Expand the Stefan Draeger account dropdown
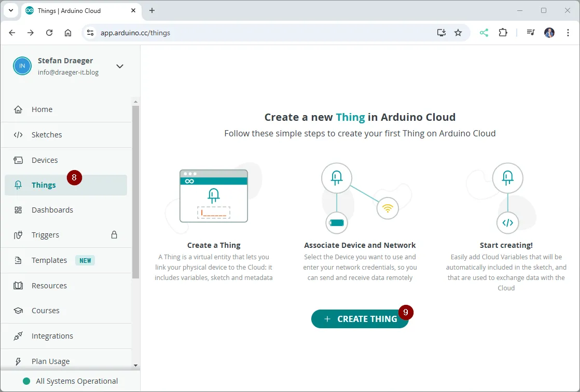The image size is (580, 392). (120, 66)
